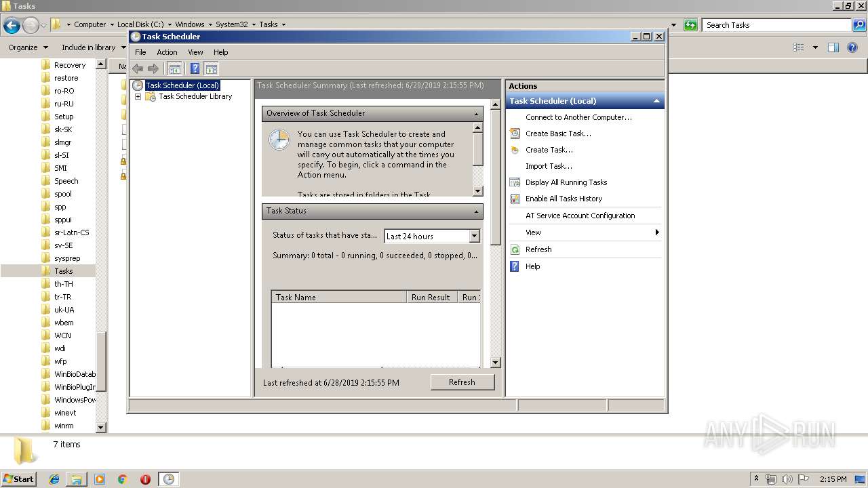Expand the View submenu arrow in Actions

point(657,232)
